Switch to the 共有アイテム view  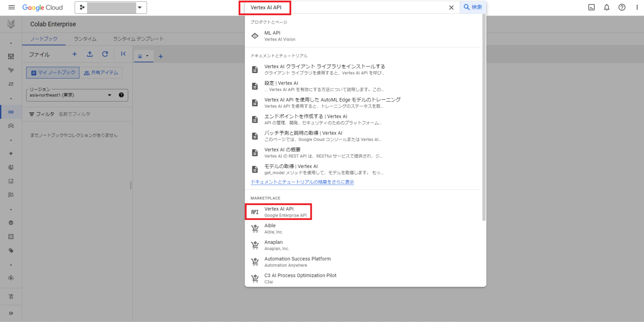tap(101, 73)
